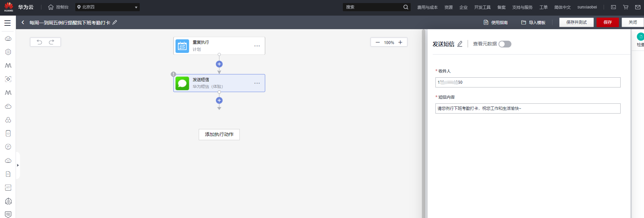Screen dimensions: 644x218
Task: Open the 资源 menu
Action: (x=448, y=7)
